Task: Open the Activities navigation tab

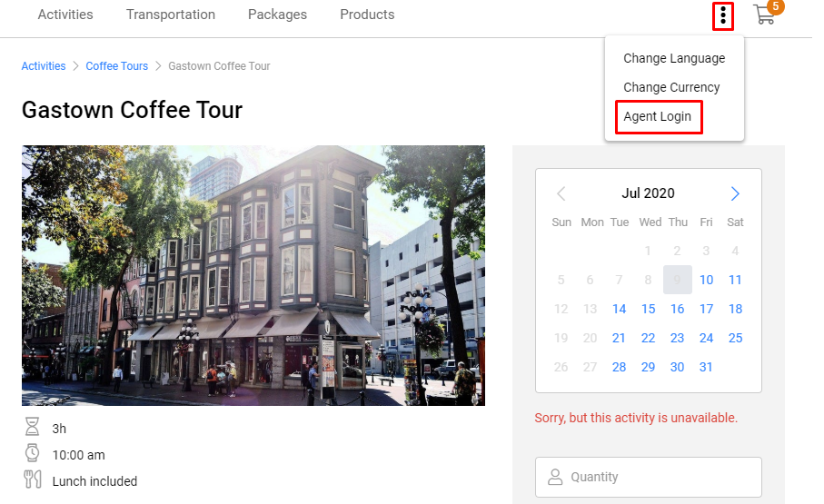Action: point(65,15)
